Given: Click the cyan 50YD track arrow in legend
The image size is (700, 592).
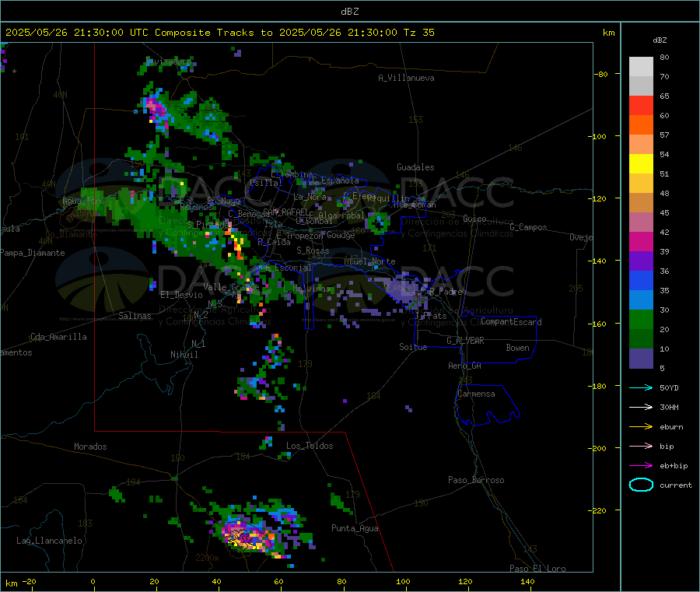Looking at the screenshot, I should tap(641, 387).
